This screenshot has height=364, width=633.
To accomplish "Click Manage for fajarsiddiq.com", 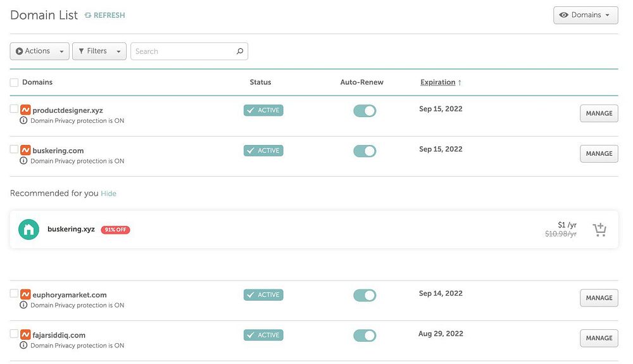I will [599, 338].
